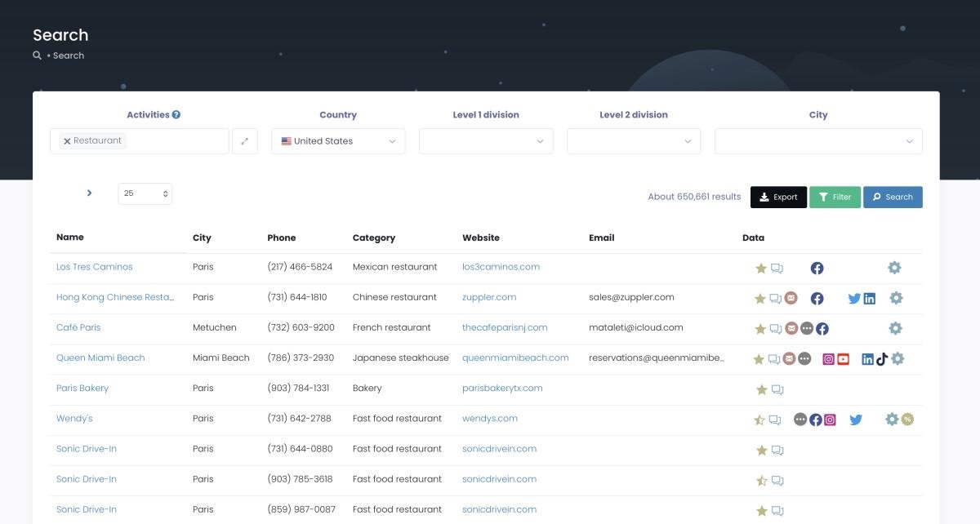This screenshot has height=524, width=980.
Task: Click Instagram icon in Wendy's row
Action: [x=830, y=420]
